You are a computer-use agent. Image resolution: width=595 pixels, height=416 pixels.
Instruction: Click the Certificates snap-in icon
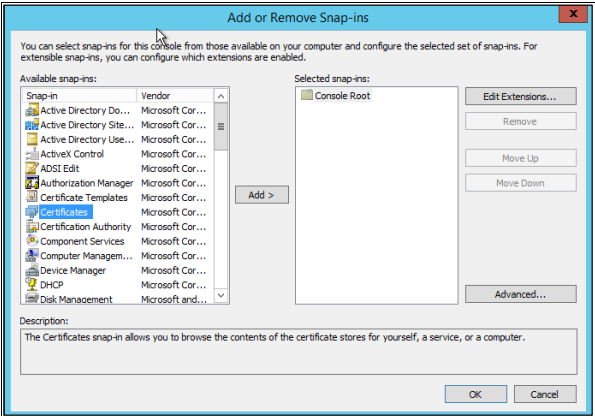click(x=32, y=212)
